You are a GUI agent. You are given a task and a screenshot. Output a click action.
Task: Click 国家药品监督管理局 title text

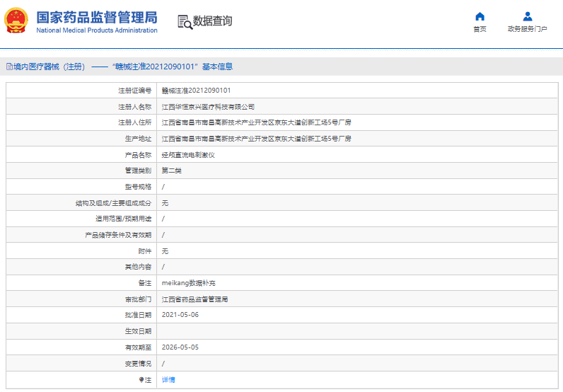tap(97, 17)
